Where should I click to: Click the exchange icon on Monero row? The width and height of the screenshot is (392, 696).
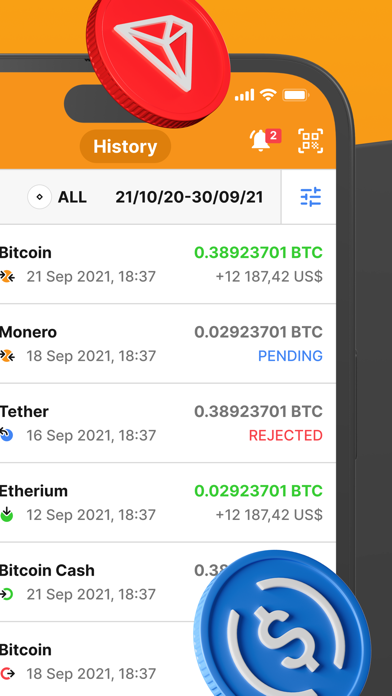(8, 356)
